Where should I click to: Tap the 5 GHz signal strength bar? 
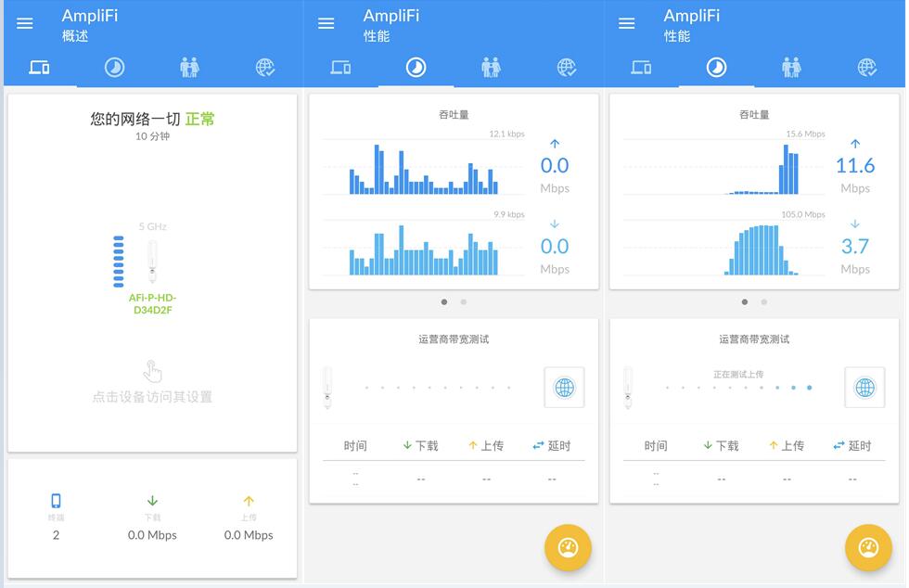coord(121,260)
